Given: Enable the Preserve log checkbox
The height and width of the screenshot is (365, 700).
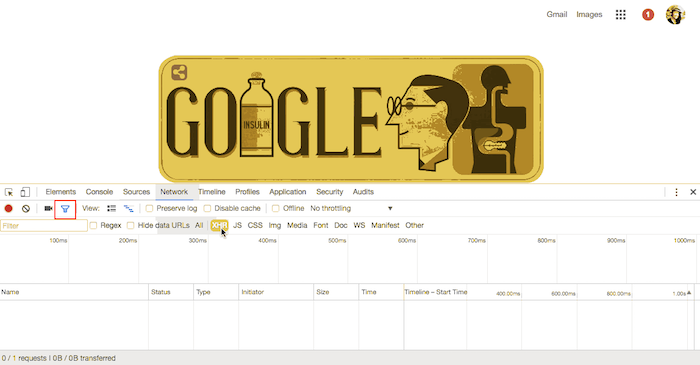Looking at the screenshot, I should point(150,208).
